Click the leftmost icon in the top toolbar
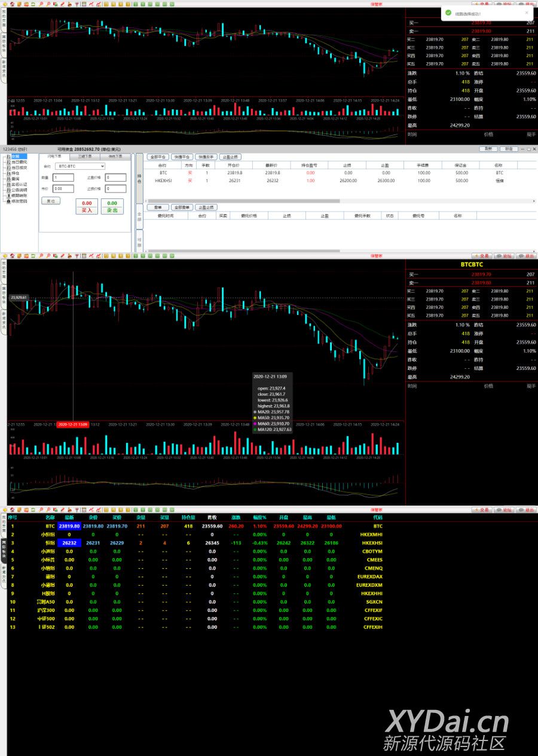 (4, 4)
